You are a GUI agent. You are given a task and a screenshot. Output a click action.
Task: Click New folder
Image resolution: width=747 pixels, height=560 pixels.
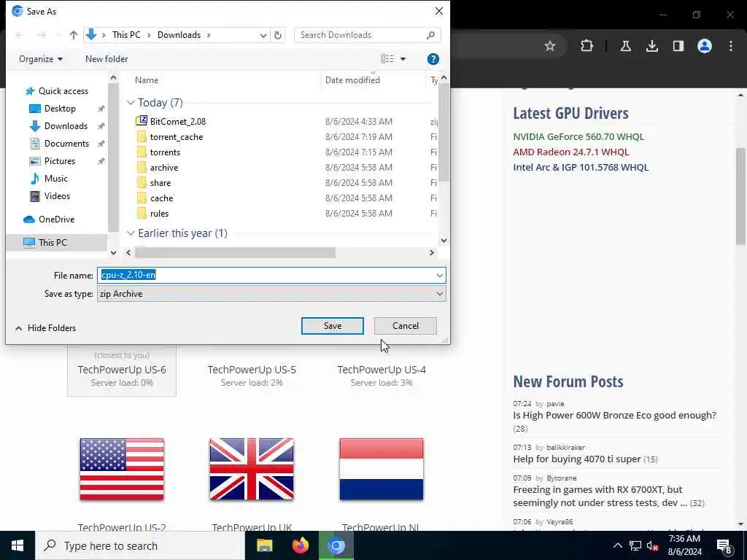[107, 59]
